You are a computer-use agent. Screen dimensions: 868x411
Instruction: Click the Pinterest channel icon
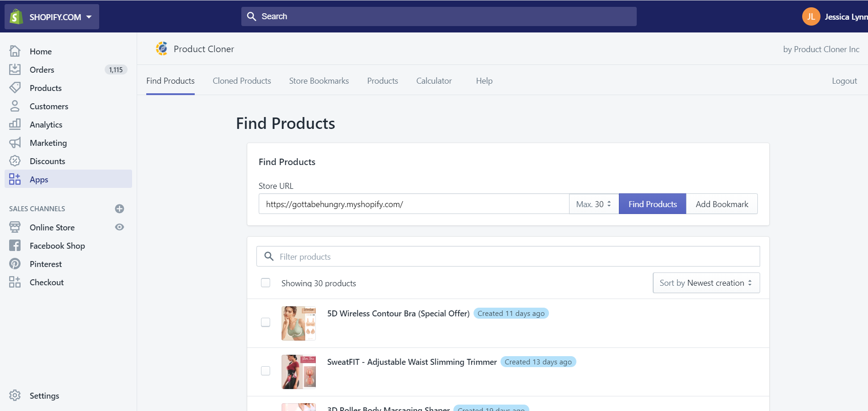pyautogui.click(x=15, y=264)
